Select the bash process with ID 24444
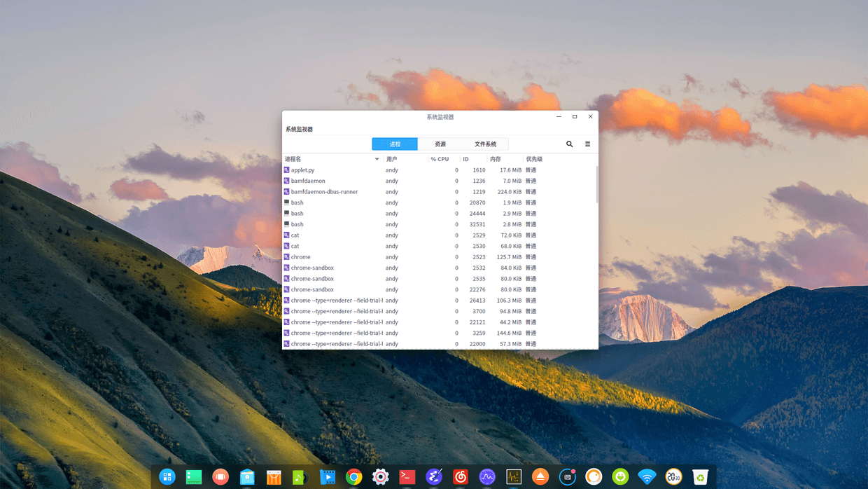 [440, 214]
